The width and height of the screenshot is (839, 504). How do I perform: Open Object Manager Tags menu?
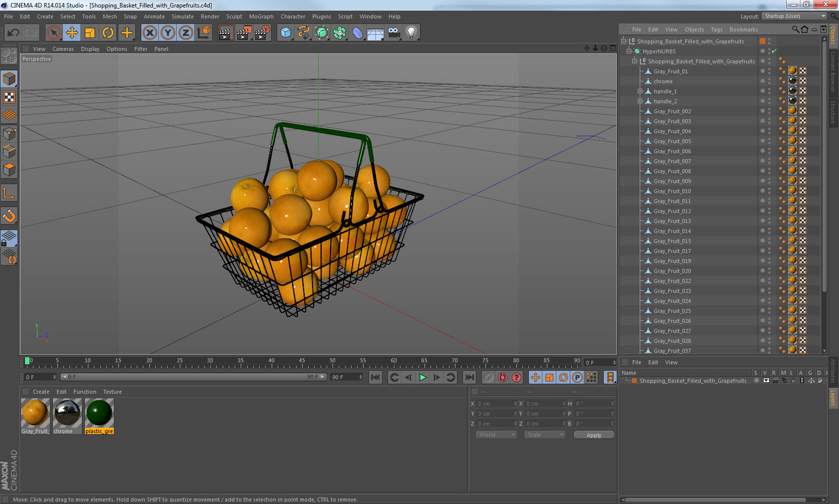click(717, 29)
